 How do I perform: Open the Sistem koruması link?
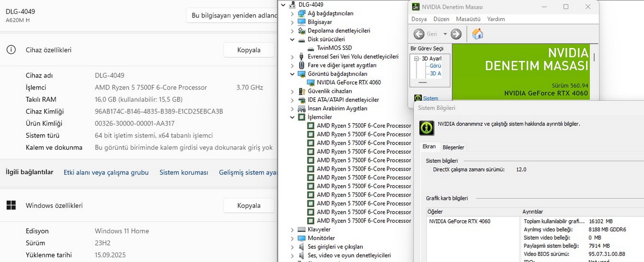[184, 172]
